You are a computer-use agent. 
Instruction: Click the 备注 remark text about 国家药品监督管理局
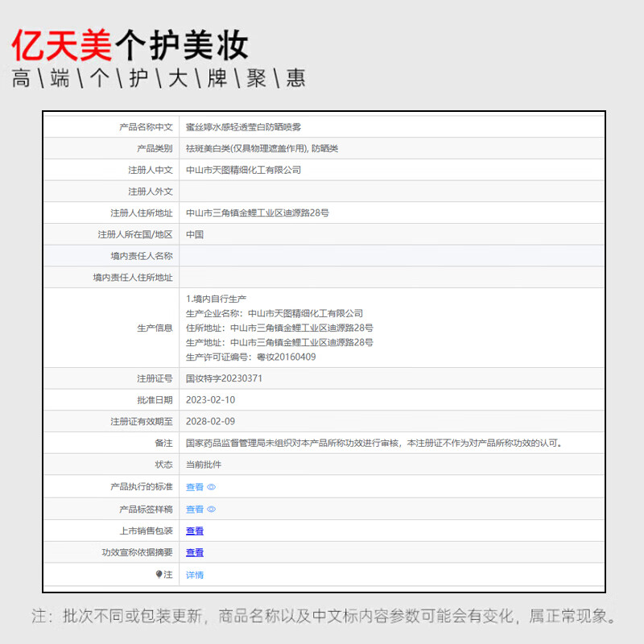click(x=374, y=444)
